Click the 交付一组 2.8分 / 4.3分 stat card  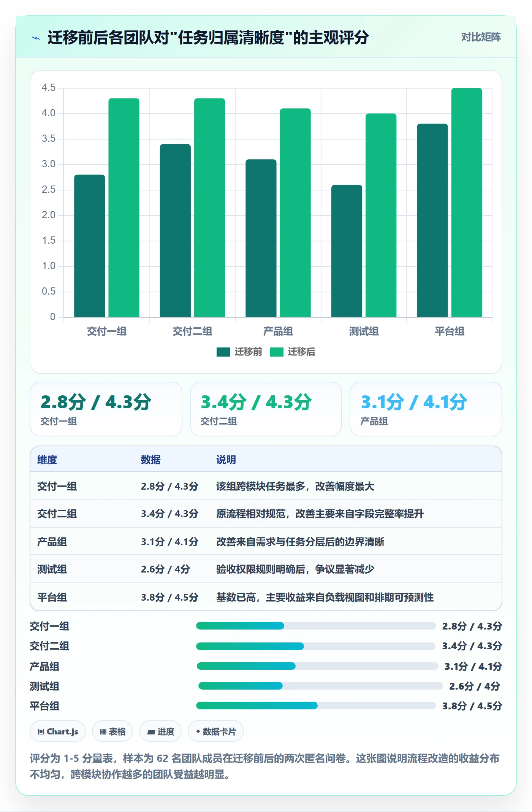coord(106,409)
